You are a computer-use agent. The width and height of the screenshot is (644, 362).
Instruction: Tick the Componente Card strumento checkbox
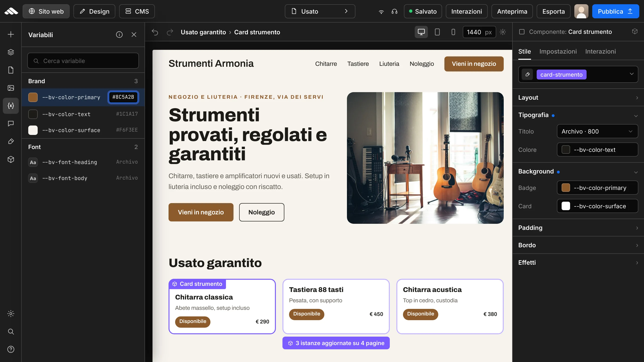pyautogui.click(x=522, y=32)
